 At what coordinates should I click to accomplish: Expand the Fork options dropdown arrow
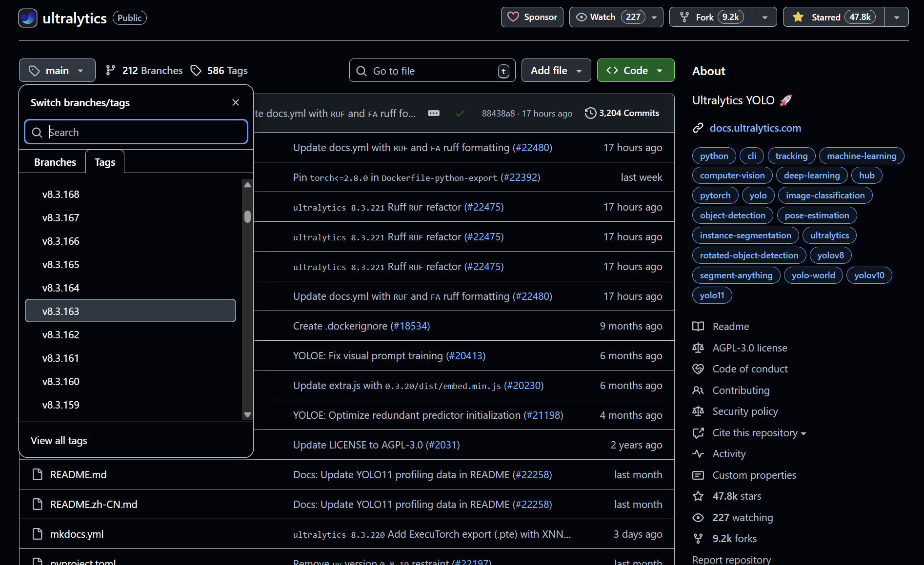765,17
